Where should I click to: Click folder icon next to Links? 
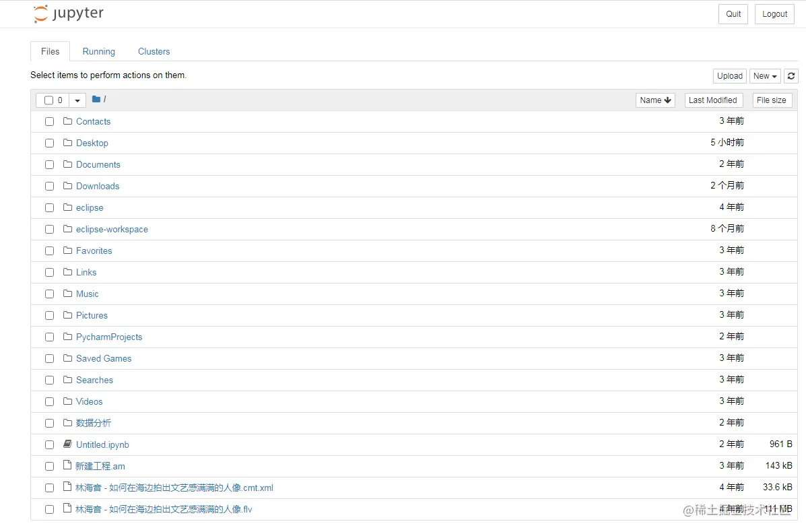pos(67,273)
